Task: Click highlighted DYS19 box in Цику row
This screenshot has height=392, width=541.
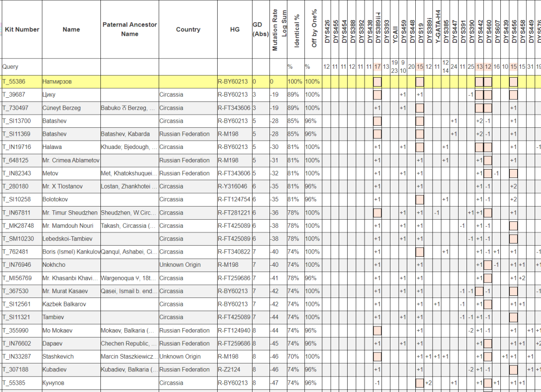Action: pos(419,95)
